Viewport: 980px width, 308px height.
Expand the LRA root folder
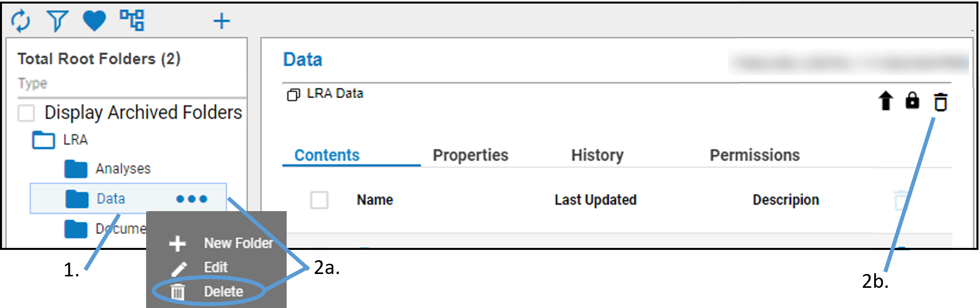click(x=43, y=140)
